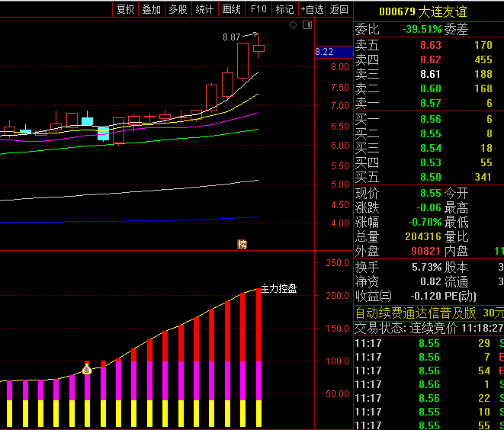Click the money bag marker on indicator
Image resolution: width=504 pixels, height=430 pixels.
click(87, 368)
